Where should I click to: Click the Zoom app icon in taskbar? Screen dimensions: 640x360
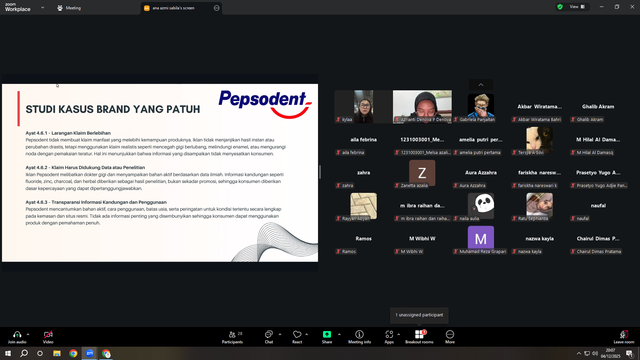pyautogui.click(x=89, y=353)
